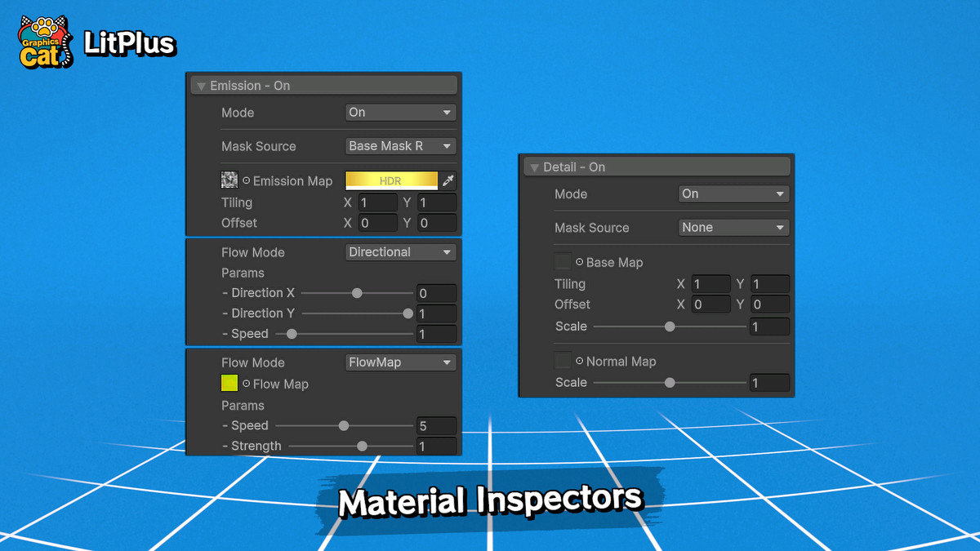The width and height of the screenshot is (980, 551).
Task: Open the Emission Mode dropdown showing On
Action: [400, 113]
